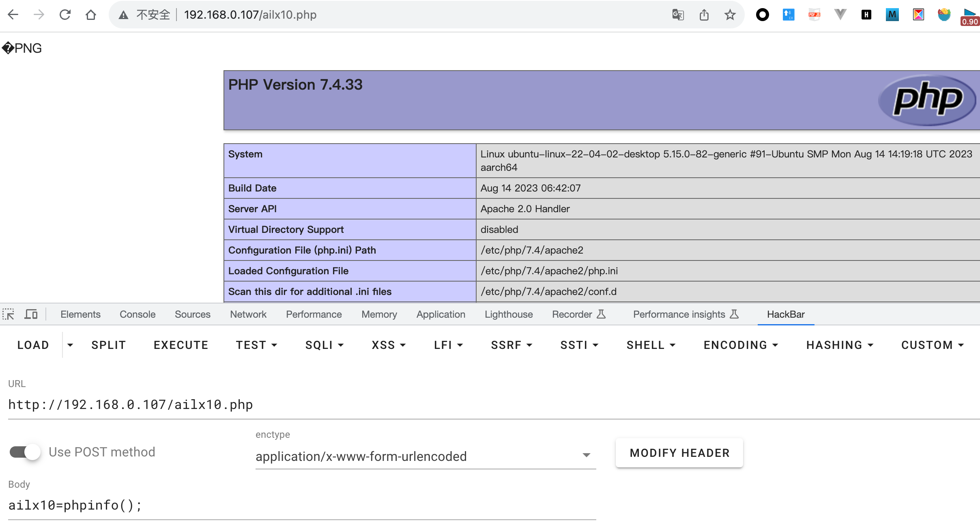This screenshot has width=980, height=525.
Task: Click the back navigation arrow
Action: [13, 15]
